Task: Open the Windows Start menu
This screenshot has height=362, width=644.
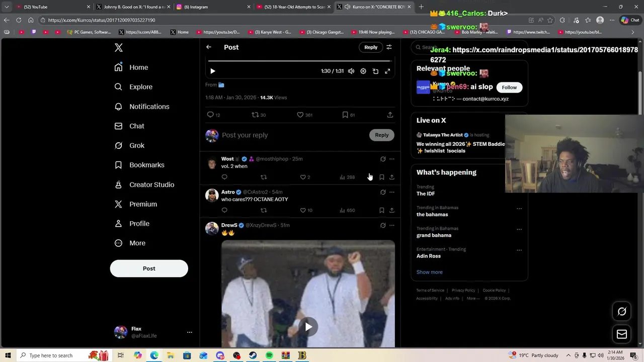Action: 8,355
